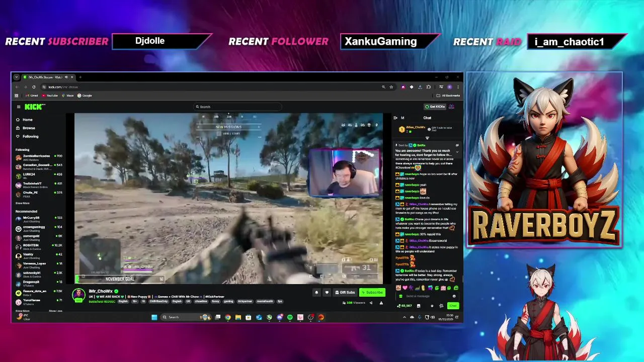The height and width of the screenshot is (362, 644).
Task: Open the Chrome profile avatar
Action: (x=449, y=87)
